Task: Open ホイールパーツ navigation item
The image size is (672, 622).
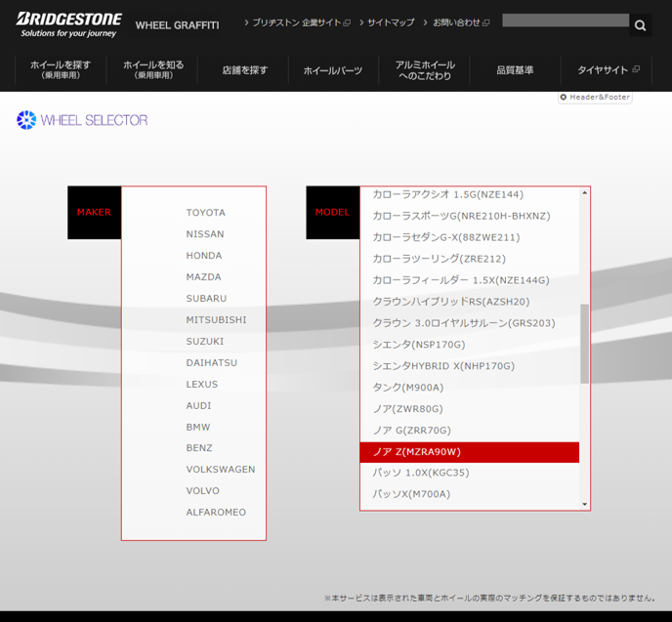Action: tap(332, 70)
